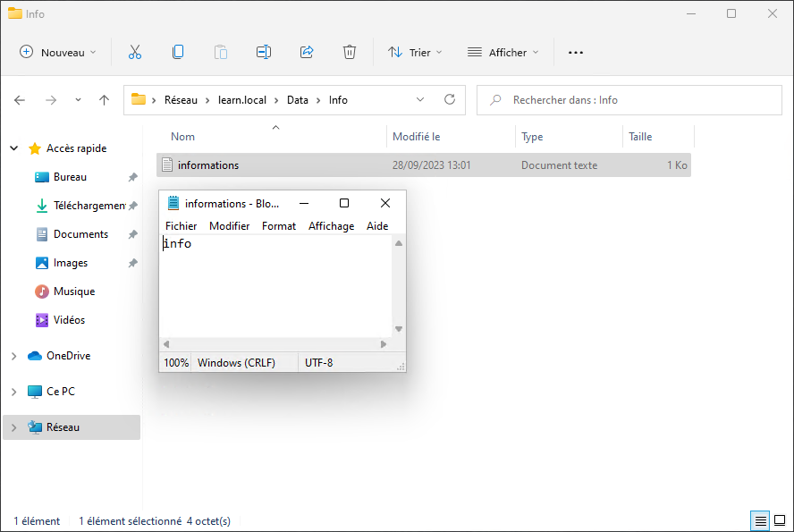Image resolution: width=794 pixels, height=532 pixels.
Task: Unpin Téléchargements using its pin icon
Action: 132,206
